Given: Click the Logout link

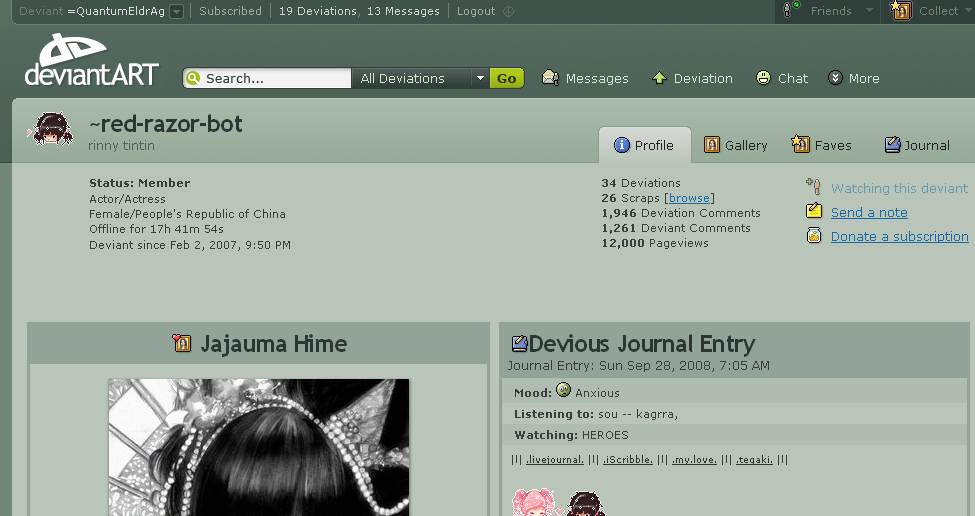Looking at the screenshot, I should [x=476, y=11].
